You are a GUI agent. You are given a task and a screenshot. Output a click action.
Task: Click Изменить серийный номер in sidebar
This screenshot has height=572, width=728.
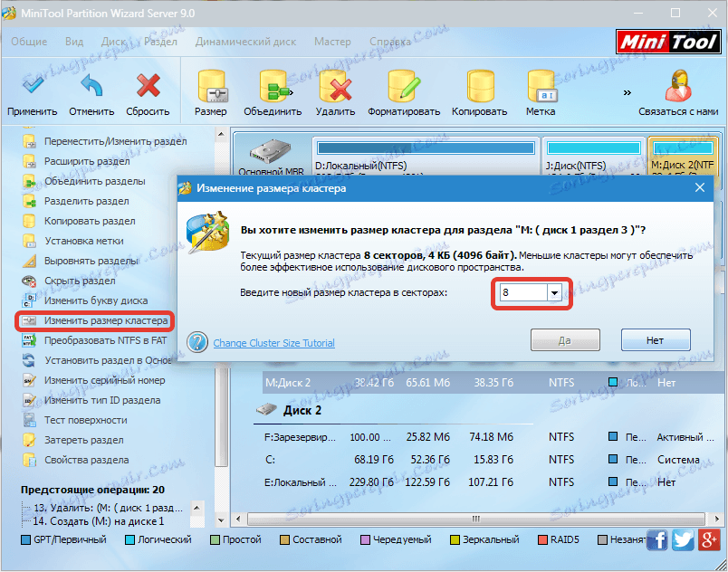[x=93, y=381]
